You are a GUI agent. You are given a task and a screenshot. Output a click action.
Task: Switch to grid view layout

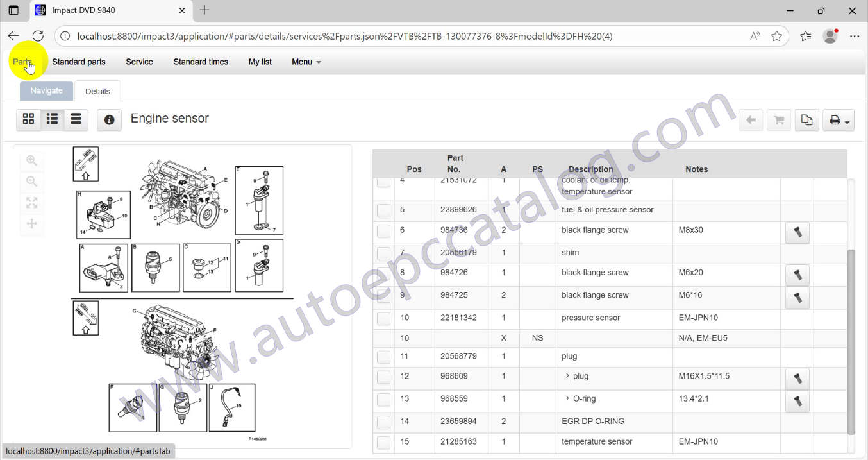coord(28,119)
